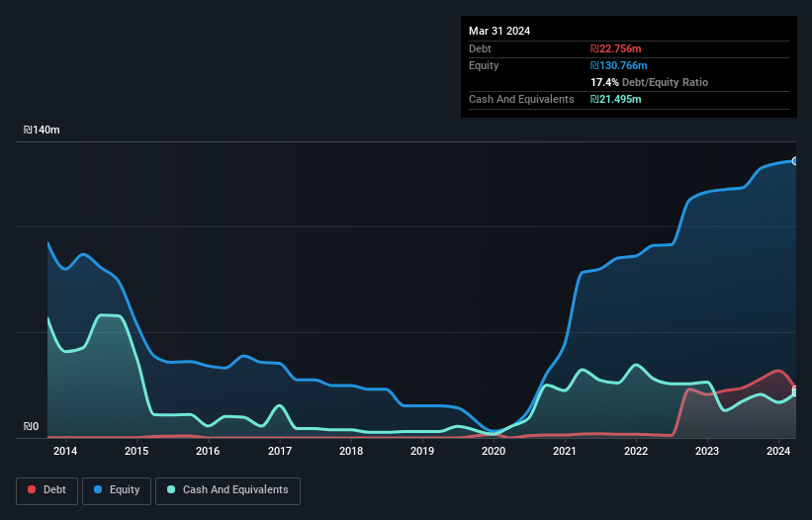Toggle the Equity legend button
812x520 pixels.
click(117, 490)
